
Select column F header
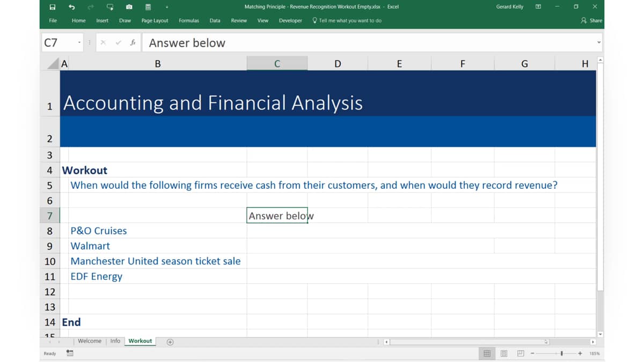click(x=463, y=64)
